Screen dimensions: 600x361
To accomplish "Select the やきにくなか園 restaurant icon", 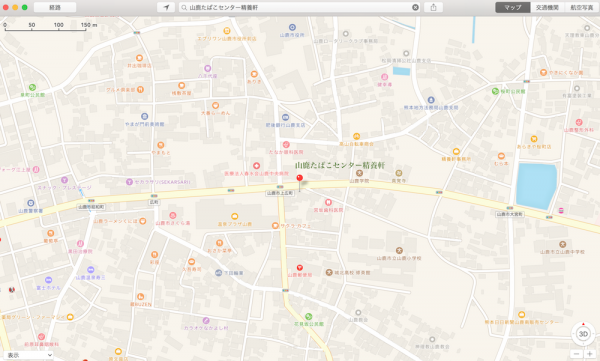I will pyautogui.click(x=543, y=72).
